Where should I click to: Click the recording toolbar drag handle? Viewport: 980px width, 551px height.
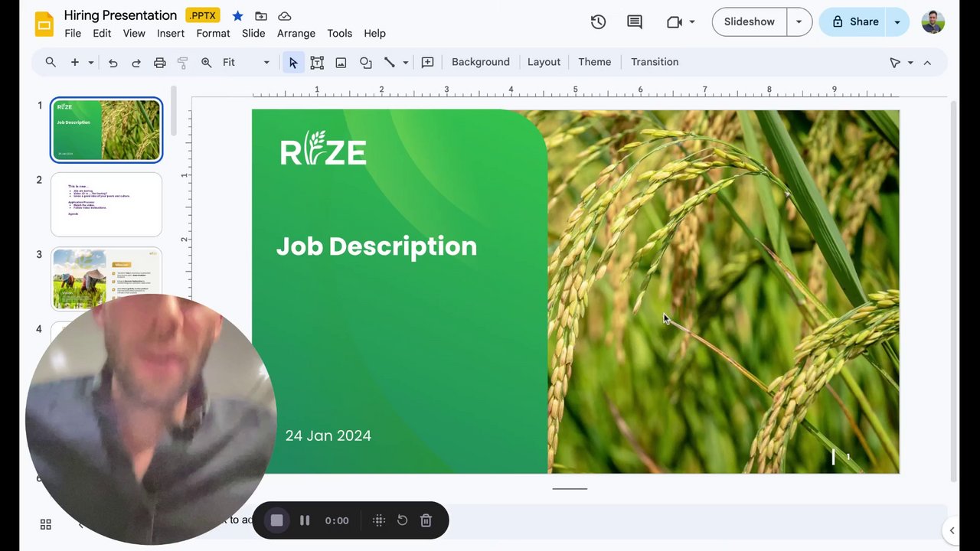(x=378, y=520)
